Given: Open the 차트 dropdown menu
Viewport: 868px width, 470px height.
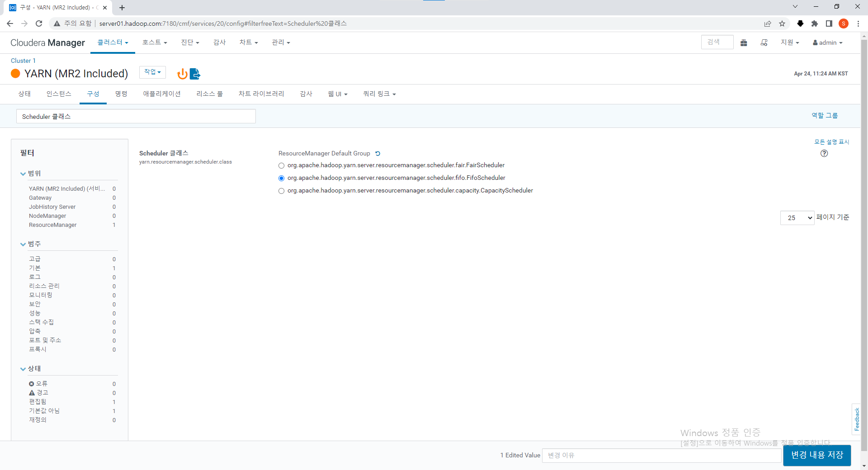Looking at the screenshot, I should click(x=248, y=42).
